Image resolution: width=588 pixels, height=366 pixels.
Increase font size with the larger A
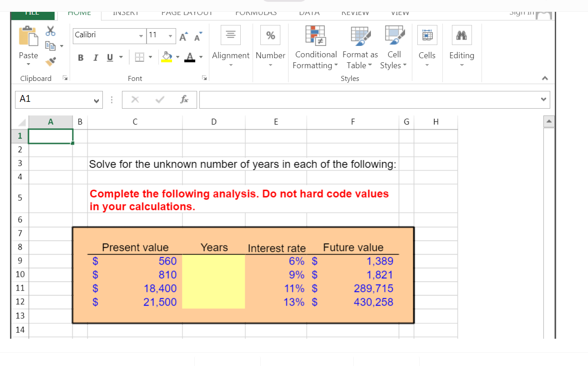coord(184,36)
